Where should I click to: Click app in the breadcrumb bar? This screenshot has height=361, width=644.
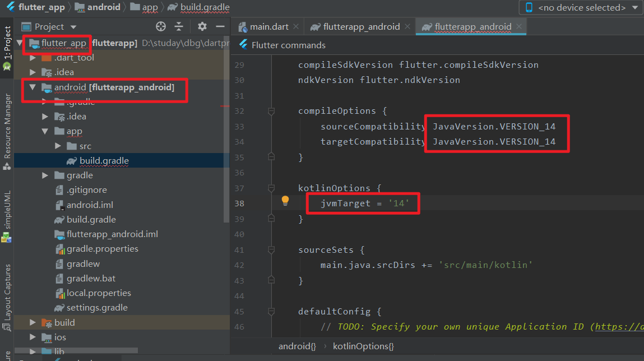click(x=150, y=7)
